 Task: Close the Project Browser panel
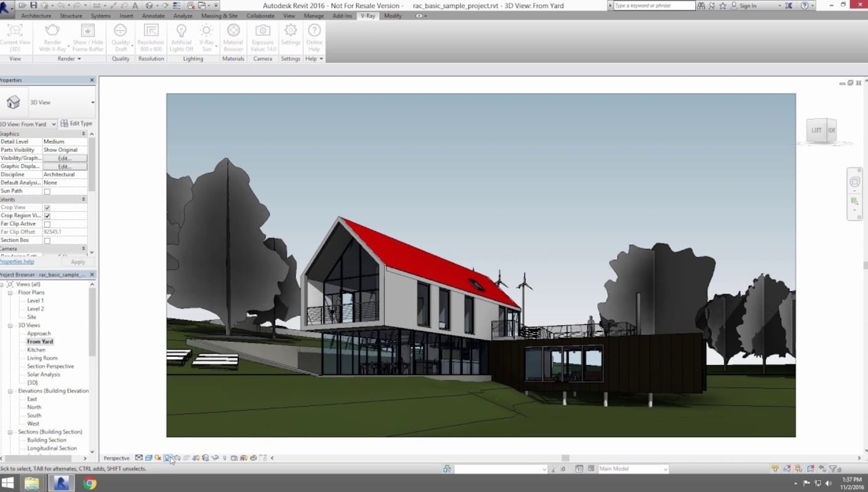[x=92, y=275]
